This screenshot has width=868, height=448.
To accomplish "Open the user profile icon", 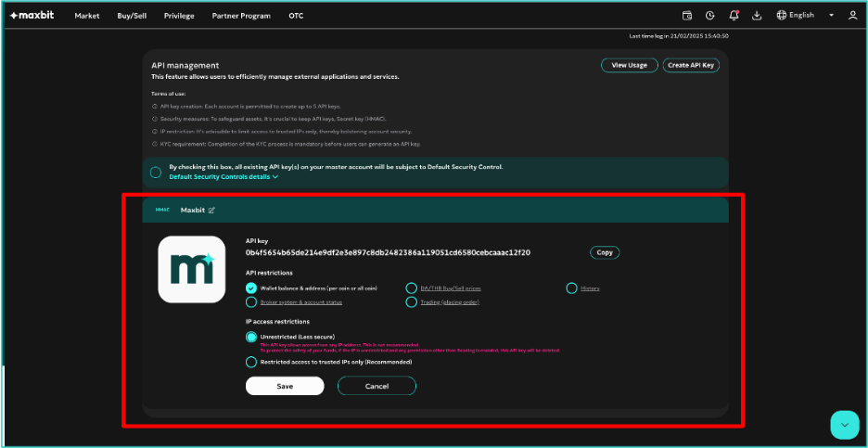I will click(852, 16).
